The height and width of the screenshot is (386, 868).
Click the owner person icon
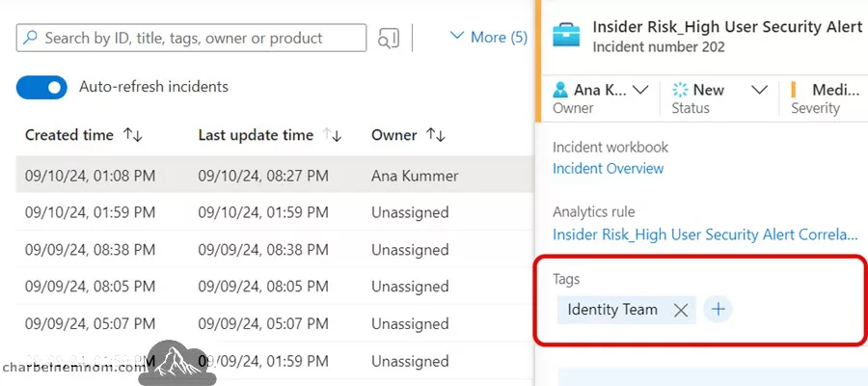[x=560, y=90]
